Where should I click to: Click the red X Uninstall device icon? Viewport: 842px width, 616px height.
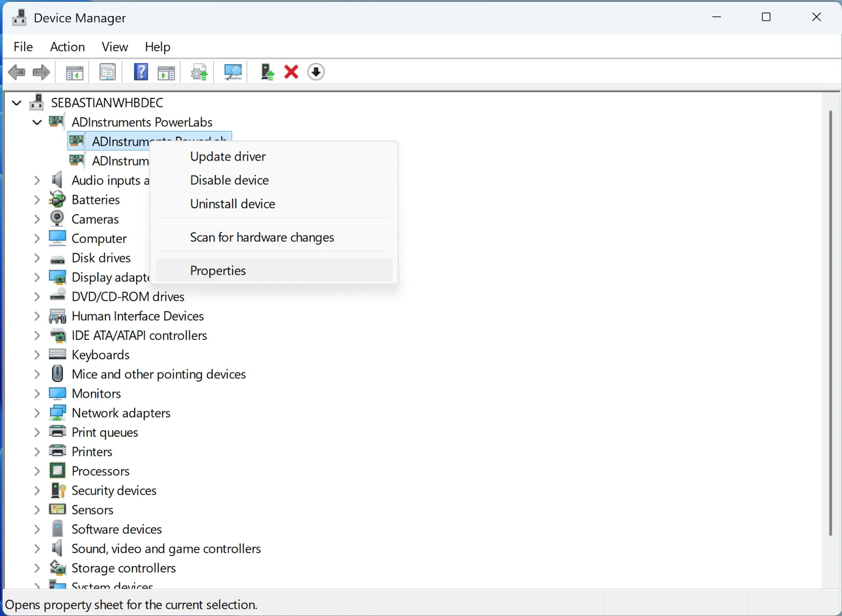[x=291, y=72]
